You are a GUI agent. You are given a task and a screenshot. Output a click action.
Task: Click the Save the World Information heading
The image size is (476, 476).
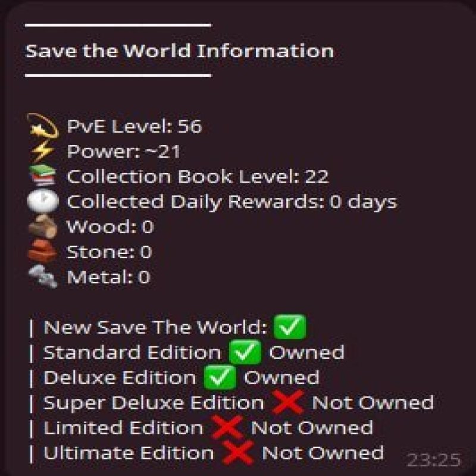(180, 51)
